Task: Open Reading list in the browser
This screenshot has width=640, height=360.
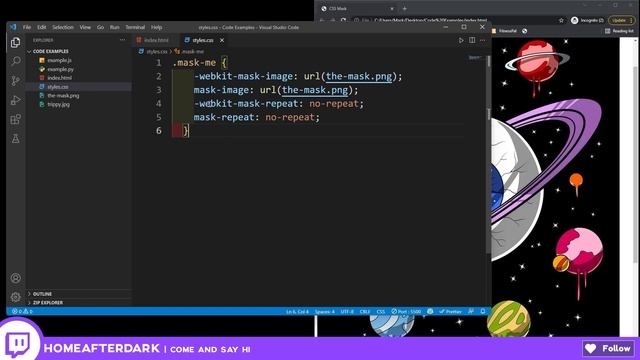Action: click(619, 31)
